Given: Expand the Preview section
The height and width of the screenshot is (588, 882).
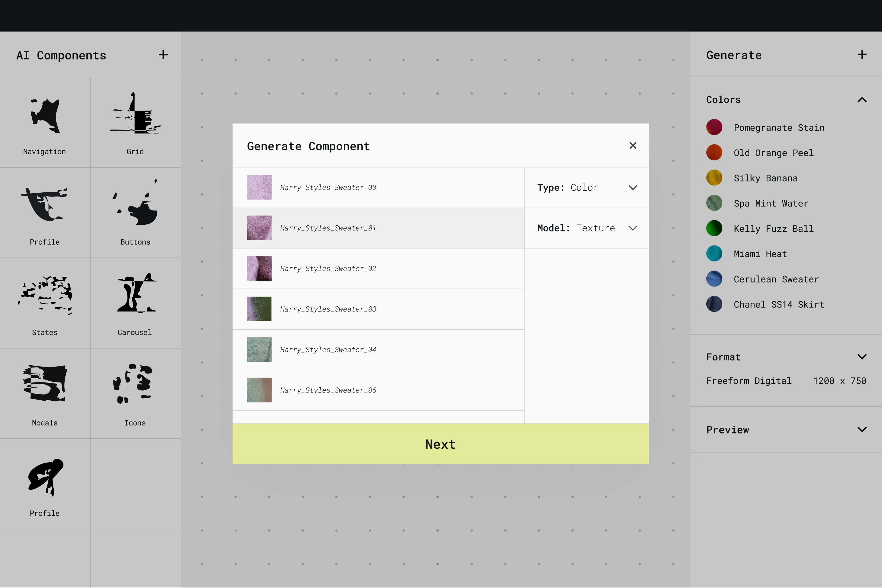Looking at the screenshot, I should click(x=862, y=430).
